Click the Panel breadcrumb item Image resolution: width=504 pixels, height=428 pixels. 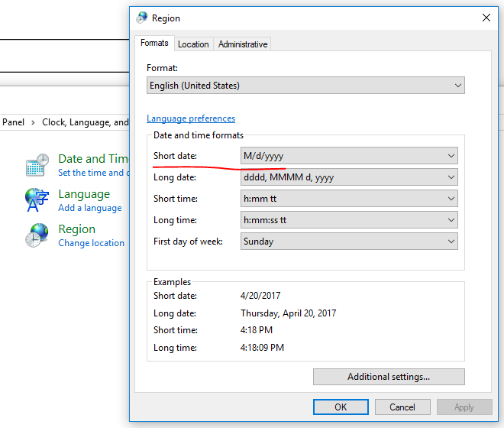(13, 122)
